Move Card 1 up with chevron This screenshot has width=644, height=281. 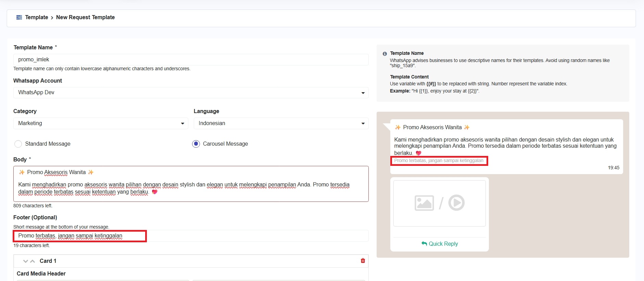pos(33,261)
